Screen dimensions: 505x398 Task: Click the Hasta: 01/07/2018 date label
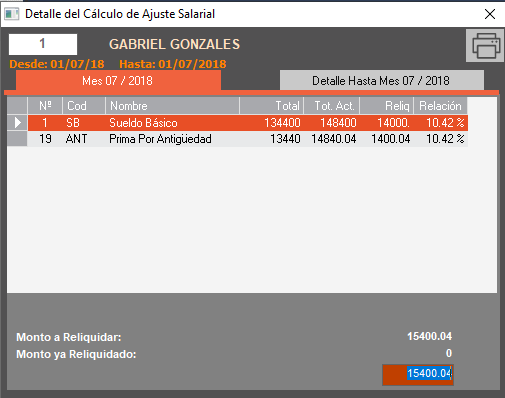[x=173, y=64]
